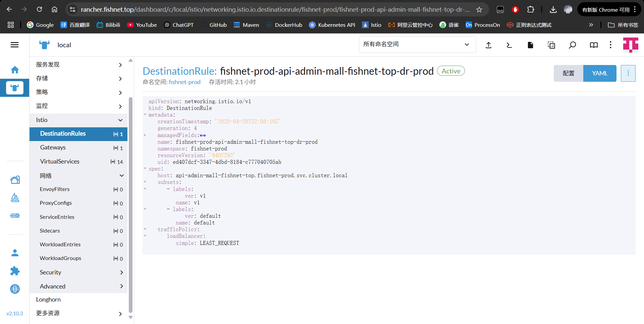Expand the 监控 menu section
The image size is (644, 324).
click(x=78, y=106)
